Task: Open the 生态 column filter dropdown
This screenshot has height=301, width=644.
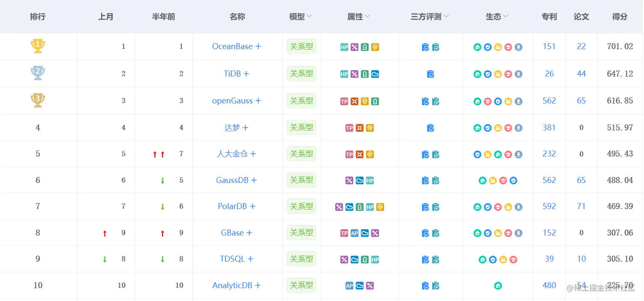Action: point(505,16)
